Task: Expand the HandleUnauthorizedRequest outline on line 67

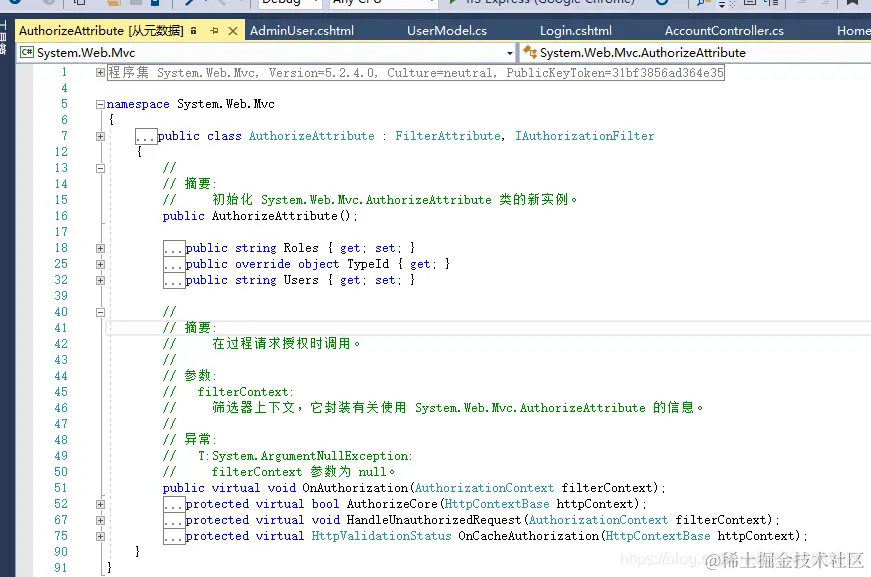Action: tap(101, 520)
